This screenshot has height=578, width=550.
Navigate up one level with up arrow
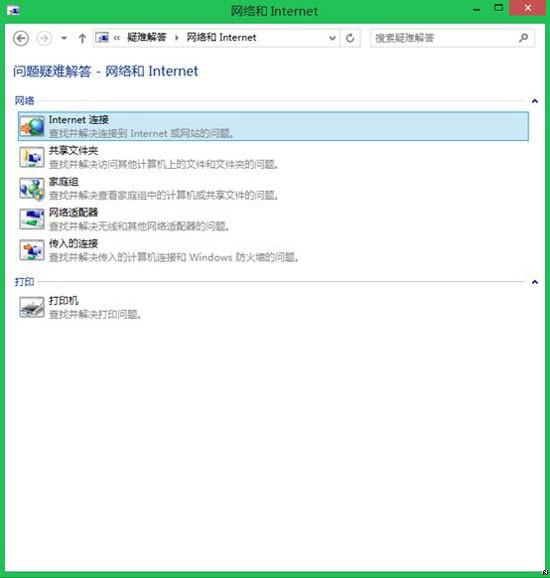[x=82, y=38]
